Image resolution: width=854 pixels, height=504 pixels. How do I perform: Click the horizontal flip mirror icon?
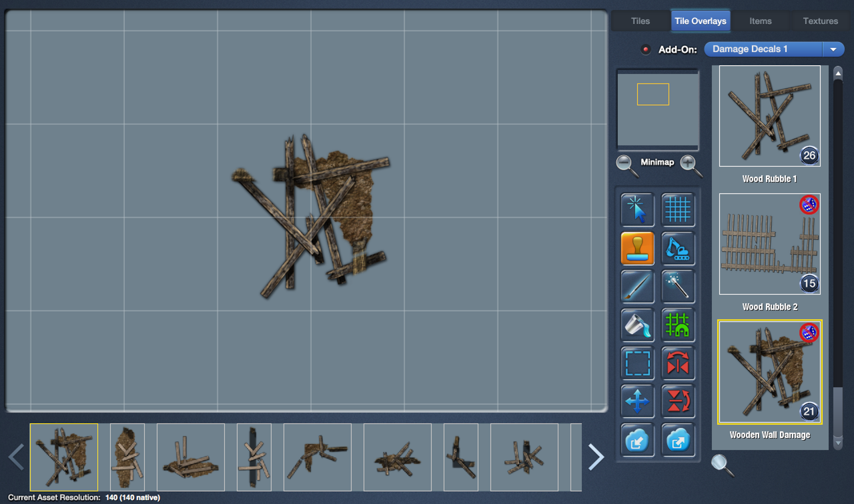(678, 363)
